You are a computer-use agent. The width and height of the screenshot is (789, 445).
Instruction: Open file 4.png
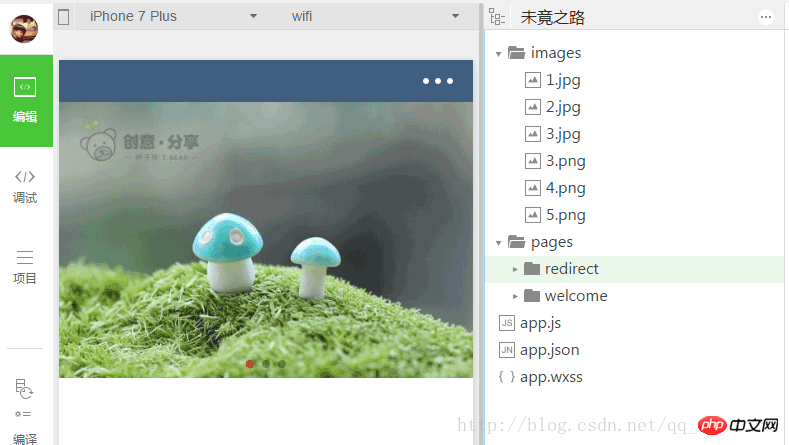pyautogui.click(x=566, y=188)
